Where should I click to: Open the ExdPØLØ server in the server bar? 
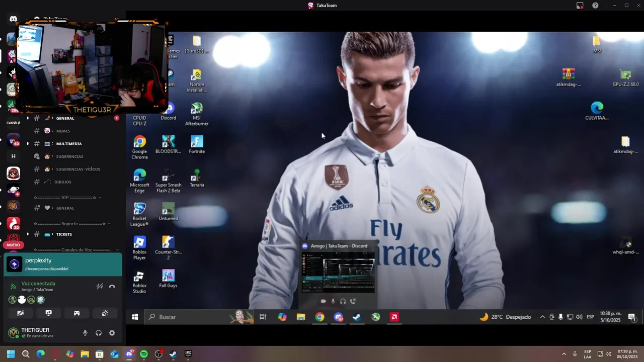click(x=13, y=123)
